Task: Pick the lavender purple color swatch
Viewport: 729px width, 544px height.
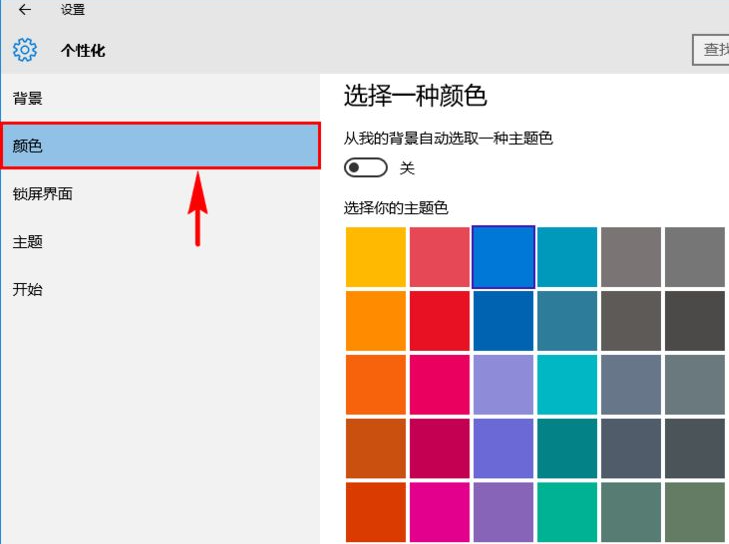Action: pyautogui.click(x=503, y=385)
